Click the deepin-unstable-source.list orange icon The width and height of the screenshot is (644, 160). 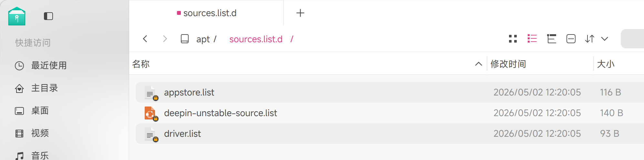(x=151, y=114)
